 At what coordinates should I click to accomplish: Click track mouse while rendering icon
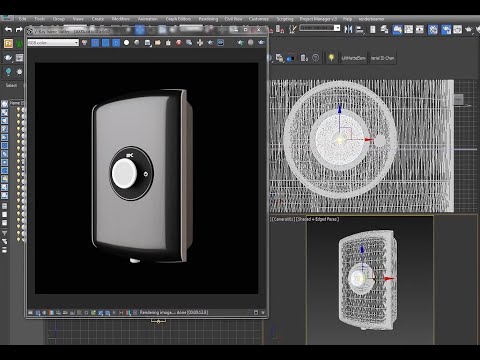[200, 43]
